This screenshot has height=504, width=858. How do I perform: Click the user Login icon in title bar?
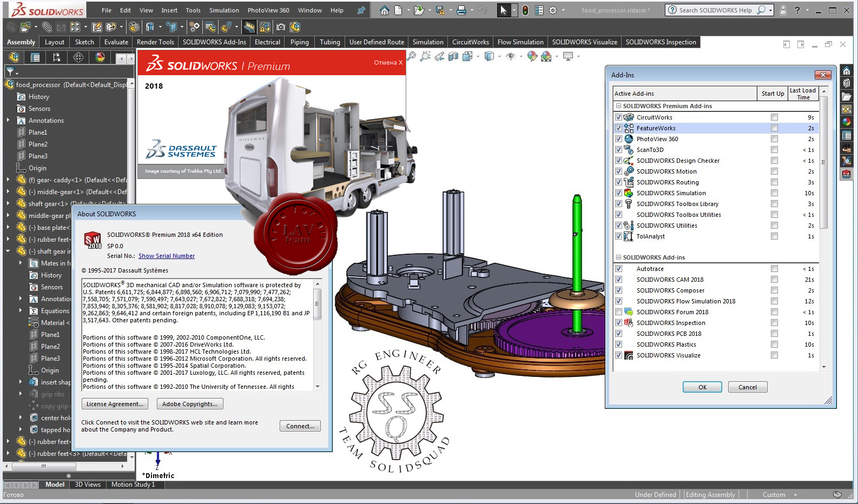coord(783,10)
